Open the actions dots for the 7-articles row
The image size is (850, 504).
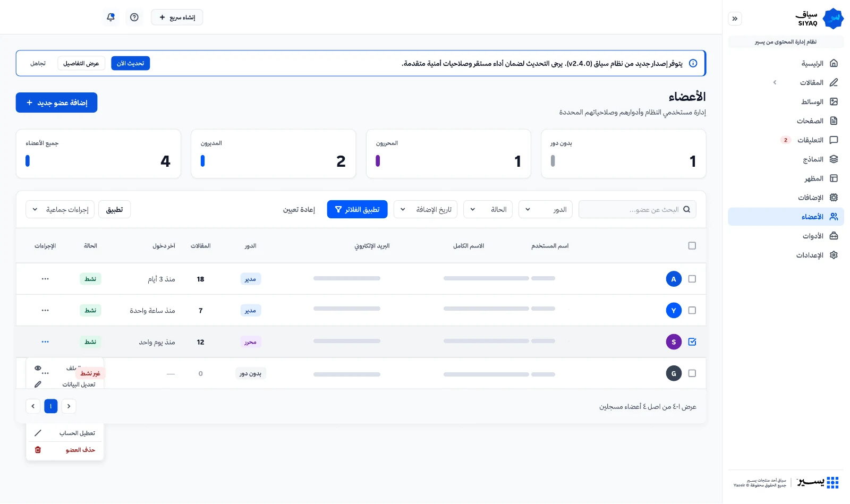[x=45, y=310]
